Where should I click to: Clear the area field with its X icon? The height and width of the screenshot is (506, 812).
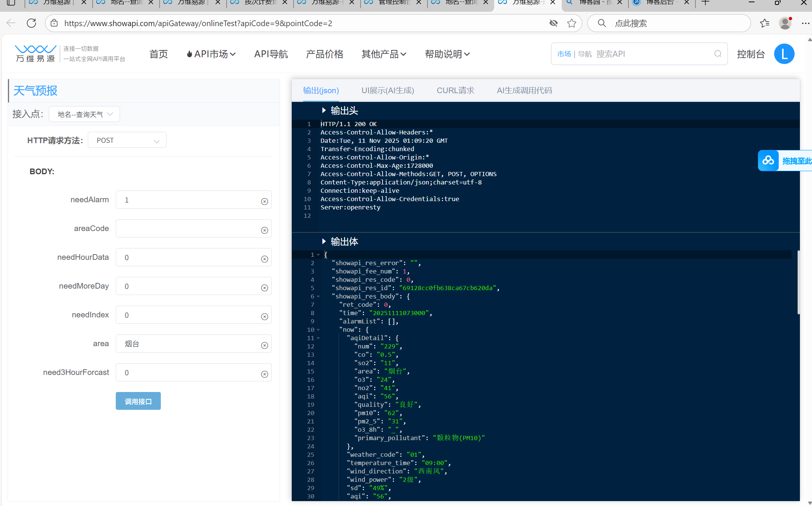pos(264,345)
